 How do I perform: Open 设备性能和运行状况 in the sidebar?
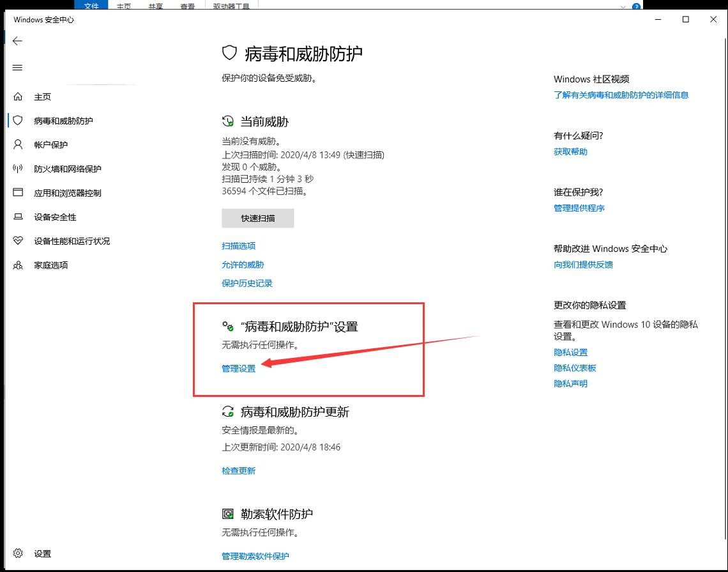pos(72,241)
